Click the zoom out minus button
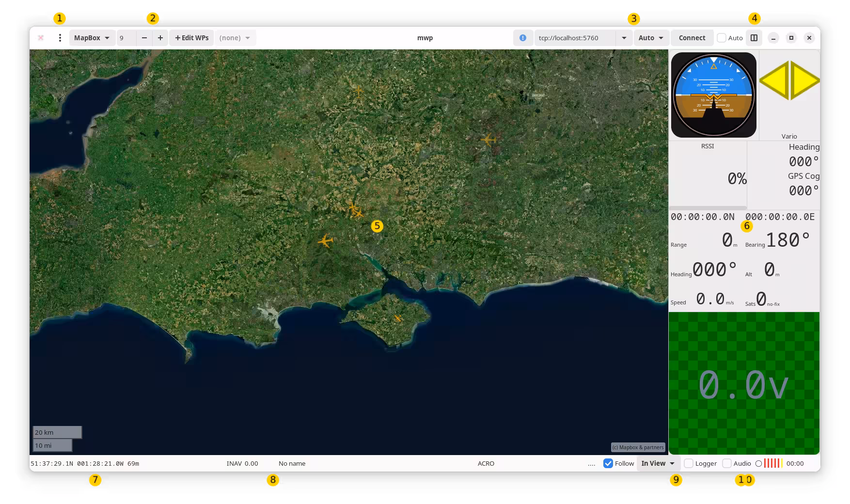Viewport: 850px width, 504px height. click(x=144, y=38)
